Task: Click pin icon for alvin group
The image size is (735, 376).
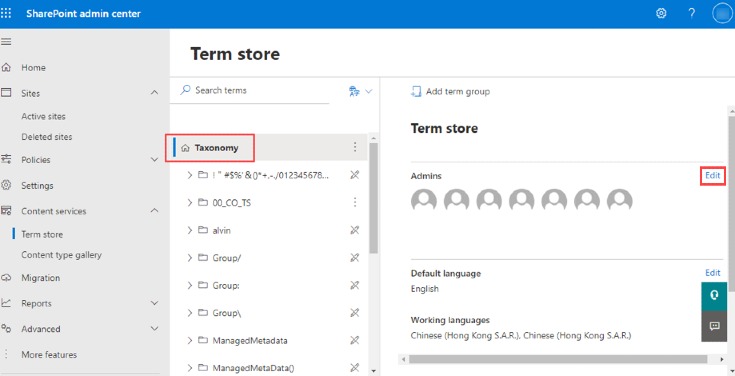Action: pyautogui.click(x=355, y=230)
